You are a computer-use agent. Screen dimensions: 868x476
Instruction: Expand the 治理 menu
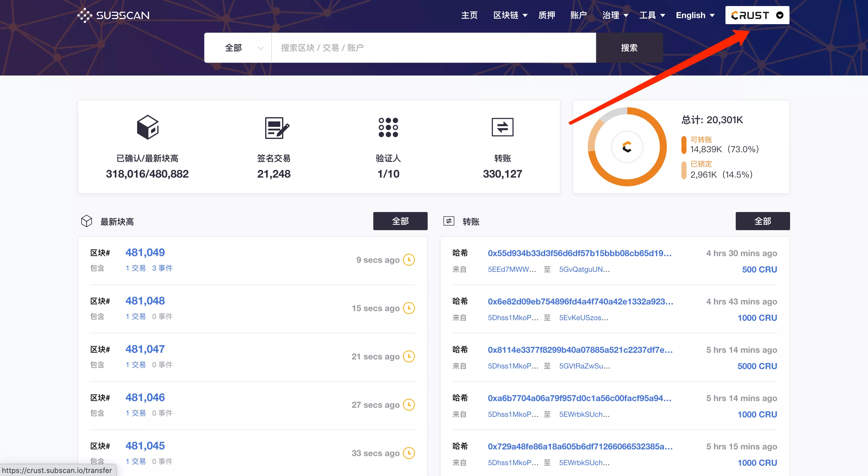pos(615,15)
